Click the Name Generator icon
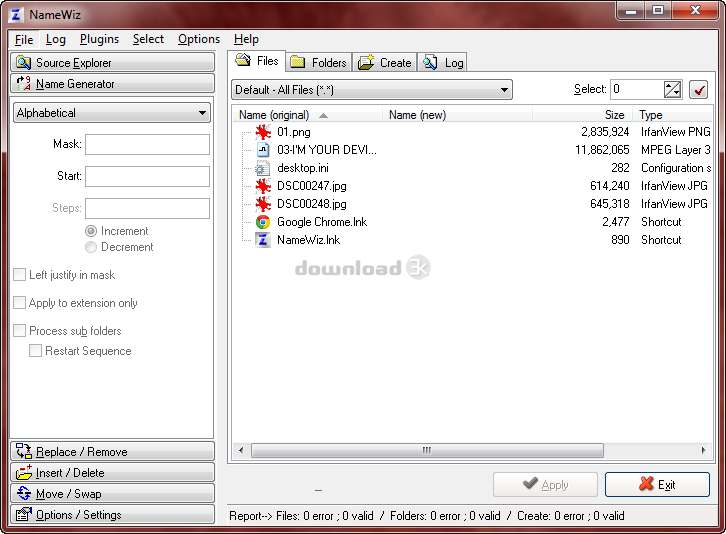This screenshot has width=726, height=534. 23,83
